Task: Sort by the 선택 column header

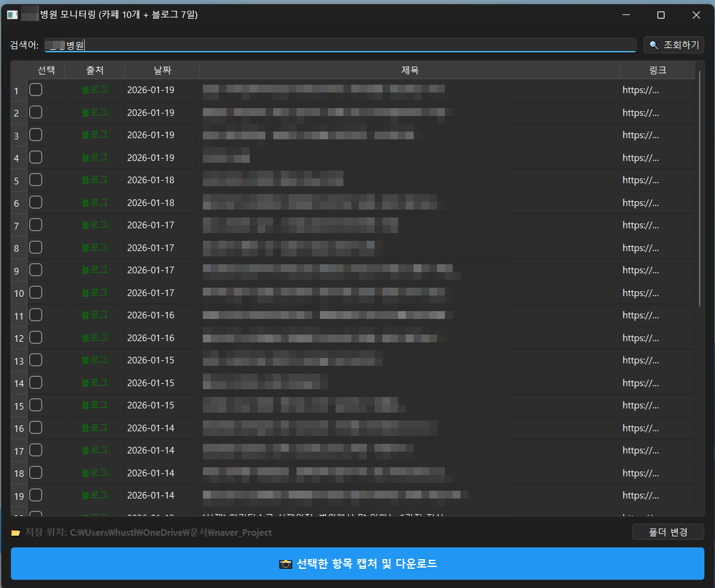Action: tap(46, 70)
